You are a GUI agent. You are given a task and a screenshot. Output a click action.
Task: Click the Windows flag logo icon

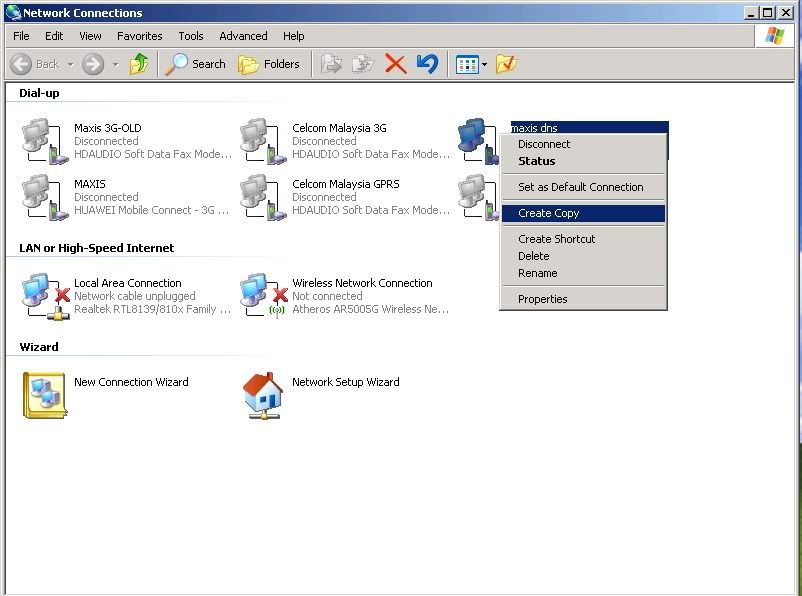(774, 36)
